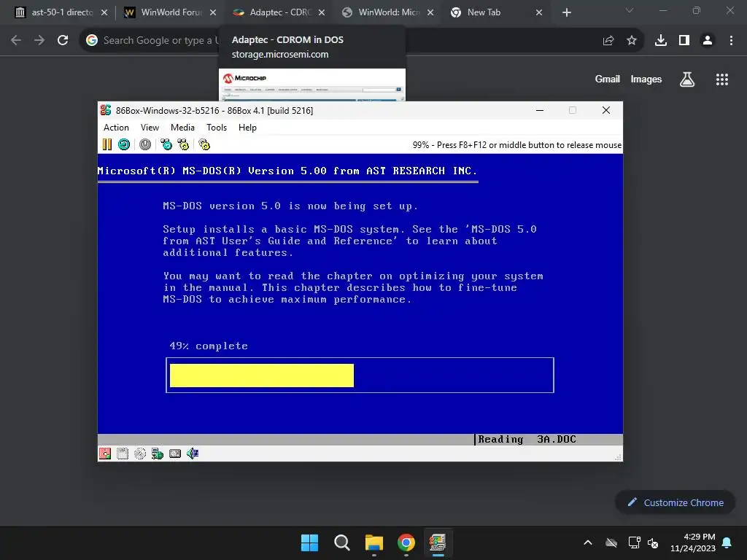Screen dimensions: 747x560
Task: Open the Search Labs flask icon
Action: pos(687,79)
